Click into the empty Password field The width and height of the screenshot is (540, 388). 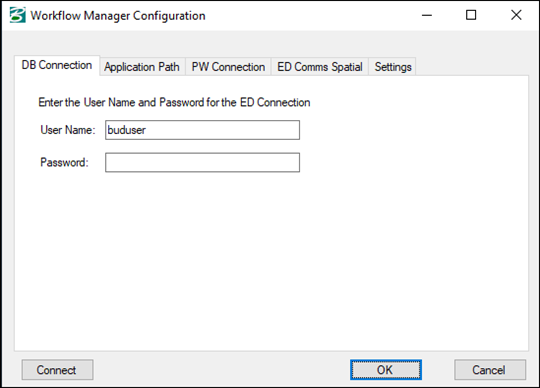(x=202, y=162)
